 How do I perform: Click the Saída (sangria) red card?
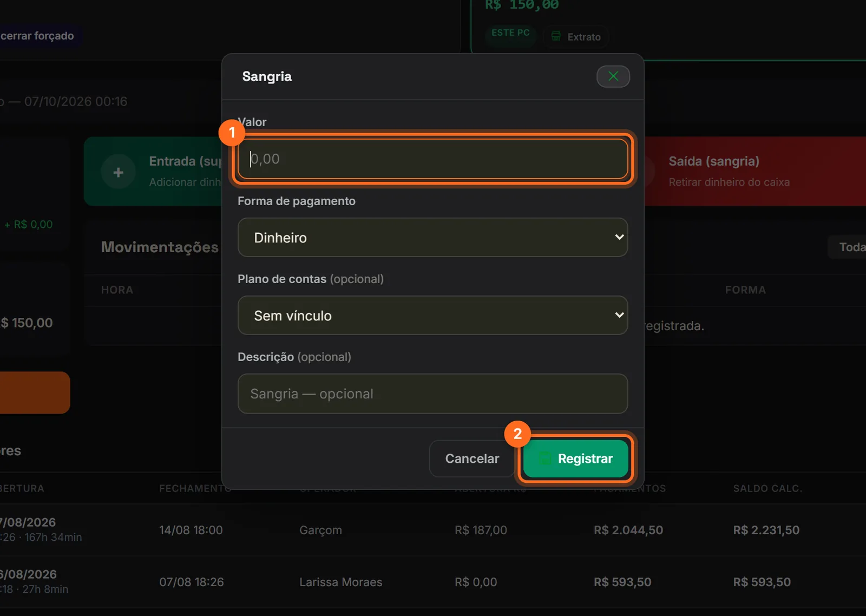pyautogui.click(x=755, y=171)
